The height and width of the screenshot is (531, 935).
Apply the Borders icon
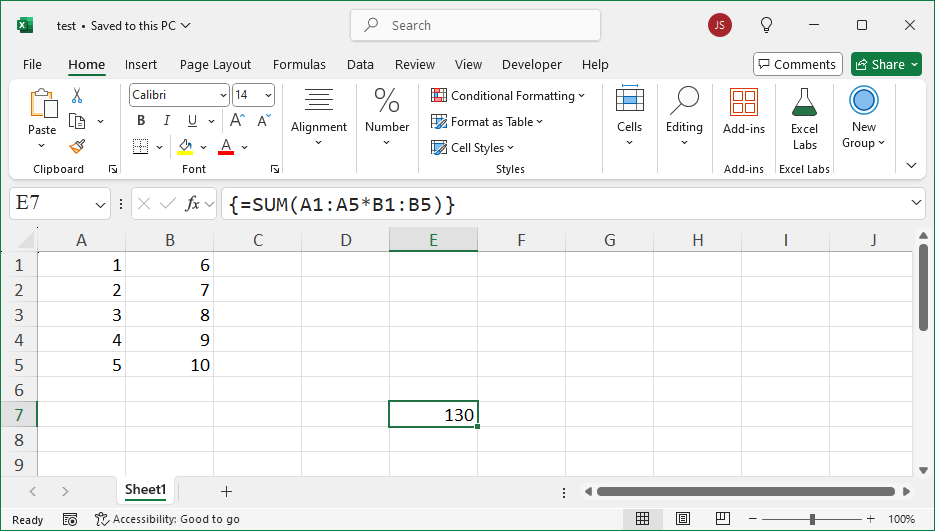coord(141,147)
